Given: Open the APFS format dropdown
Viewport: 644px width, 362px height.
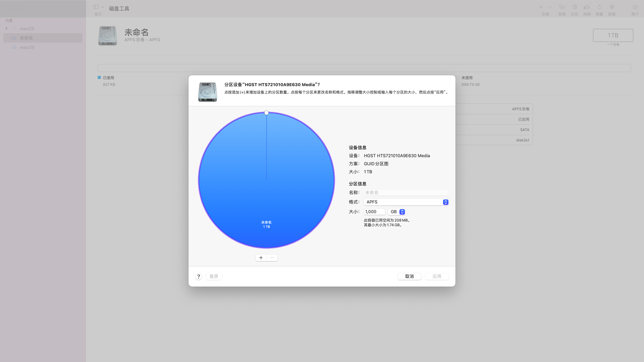Looking at the screenshot, I should click(x=406, y=202).
